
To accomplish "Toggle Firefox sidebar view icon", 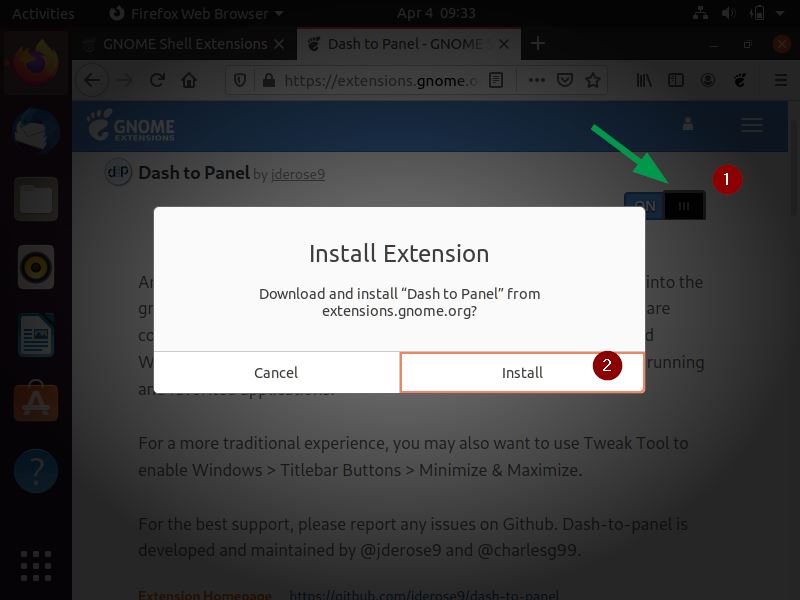I will [x=676, y=80].
